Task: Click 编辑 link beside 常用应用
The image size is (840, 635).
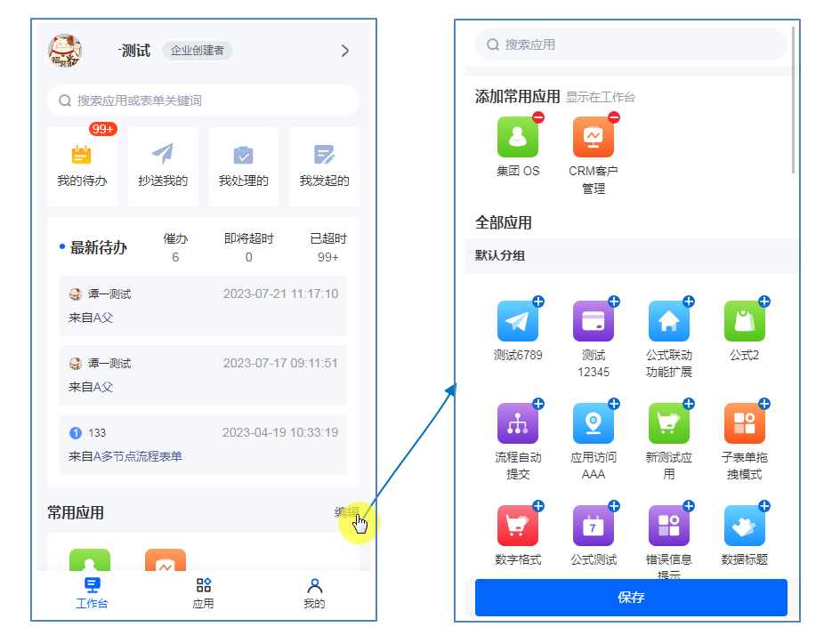Action: coord(346,512)
